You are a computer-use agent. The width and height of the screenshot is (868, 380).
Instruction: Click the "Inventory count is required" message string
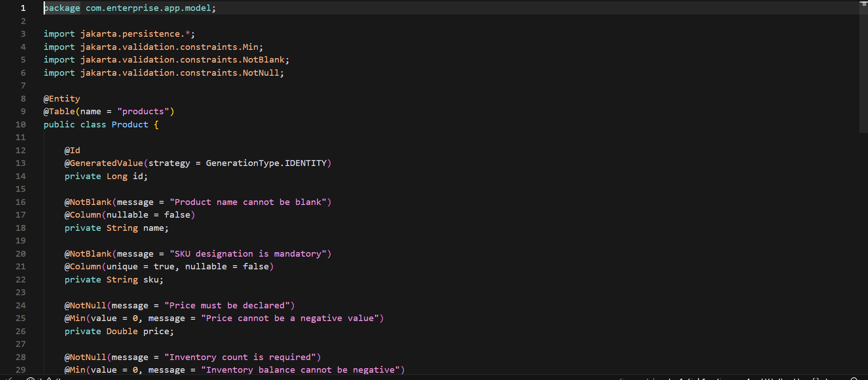tap(240, 357)
